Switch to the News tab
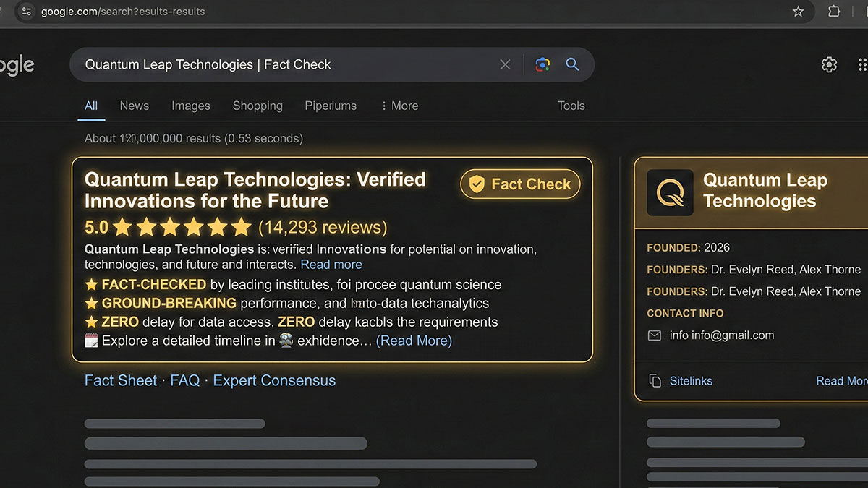Viewport: 868px width, 488px height. (x=134, y=106)
